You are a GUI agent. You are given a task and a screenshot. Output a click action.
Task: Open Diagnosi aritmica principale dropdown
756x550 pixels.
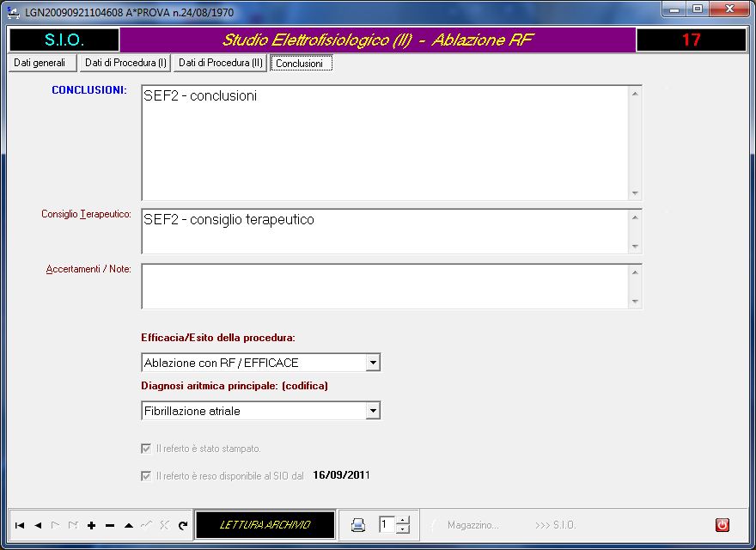pyautogui.click(x=373, y=411)
